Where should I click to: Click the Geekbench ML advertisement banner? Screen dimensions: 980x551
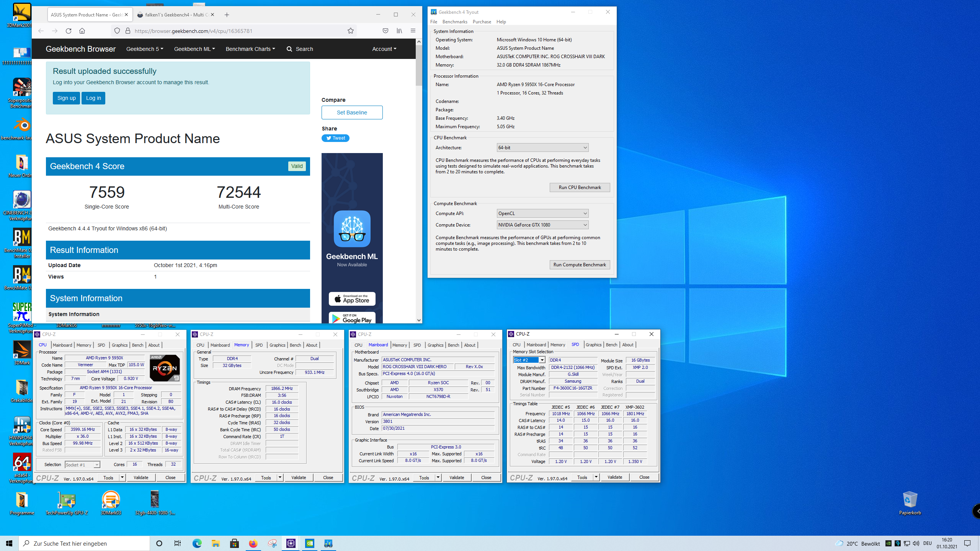coord(352,237)
